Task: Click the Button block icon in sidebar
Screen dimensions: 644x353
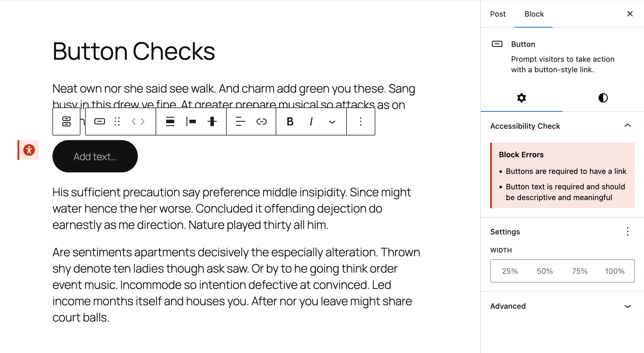Action: pyautogui.click(x=497, y=44)
